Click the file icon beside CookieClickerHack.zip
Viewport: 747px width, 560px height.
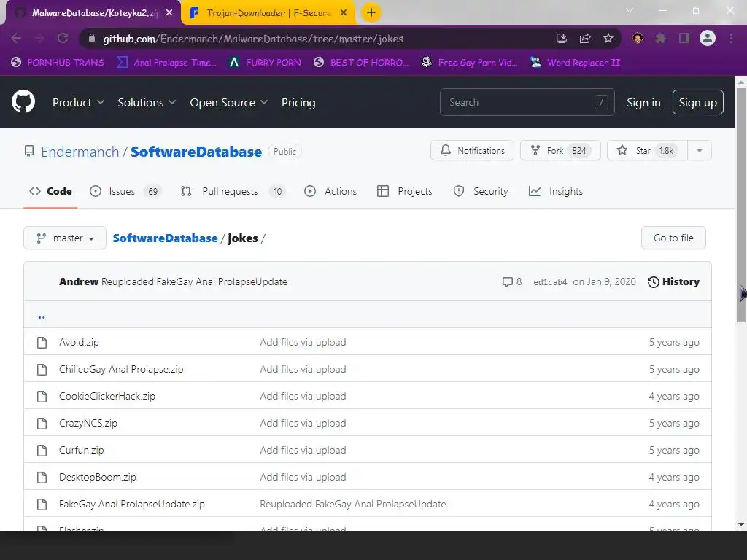pyautogui.click(x=42, y=396)
